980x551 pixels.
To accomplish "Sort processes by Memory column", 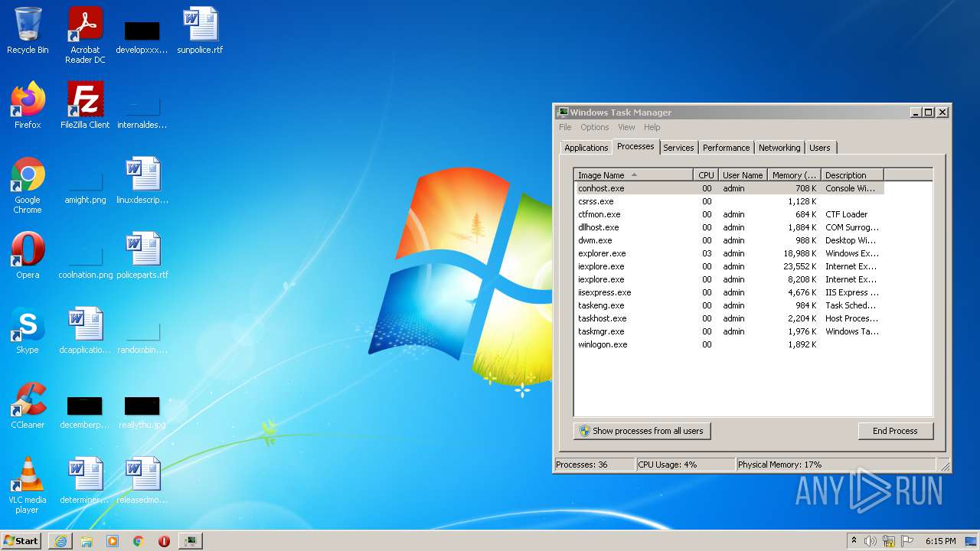I will tap(794, 175).
